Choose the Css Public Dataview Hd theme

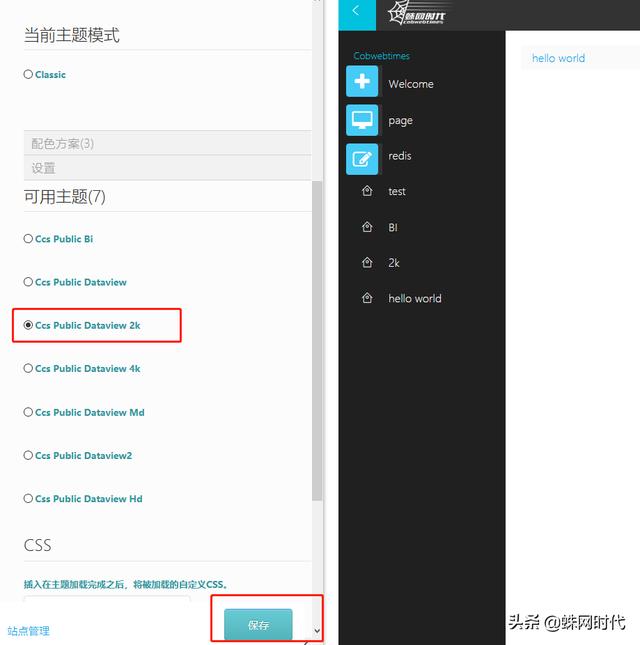tap(28, 498)
